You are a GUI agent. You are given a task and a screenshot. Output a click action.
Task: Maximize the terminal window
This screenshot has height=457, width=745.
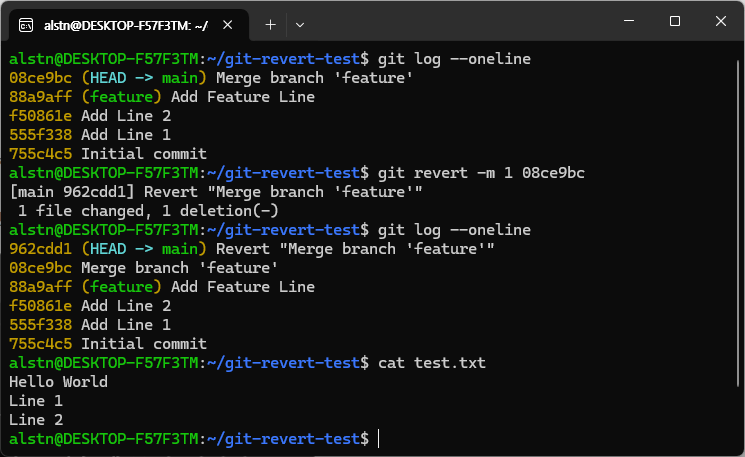[x=675, y=21]
